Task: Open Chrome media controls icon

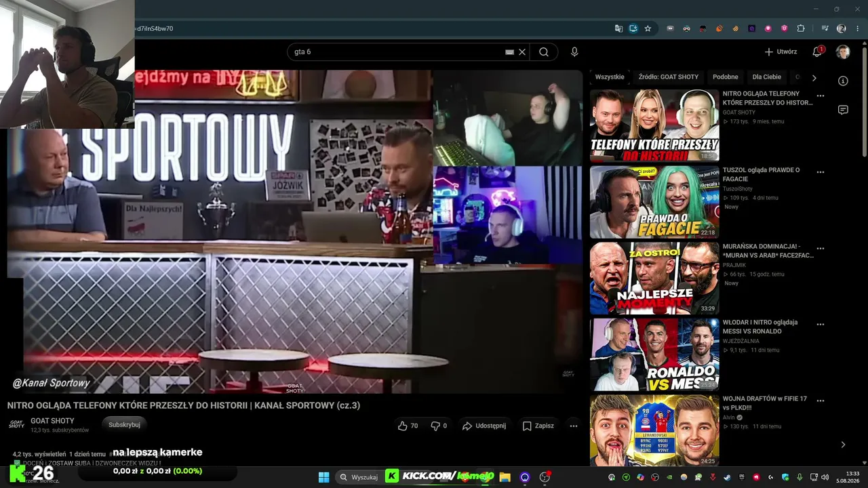Action: coord(825,28)
